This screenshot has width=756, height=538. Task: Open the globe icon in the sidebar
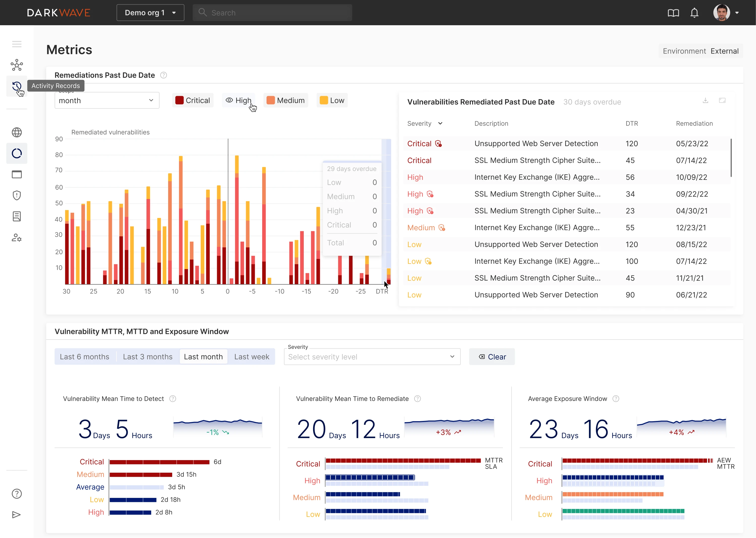pyautogui.click(x=17, y=132)
